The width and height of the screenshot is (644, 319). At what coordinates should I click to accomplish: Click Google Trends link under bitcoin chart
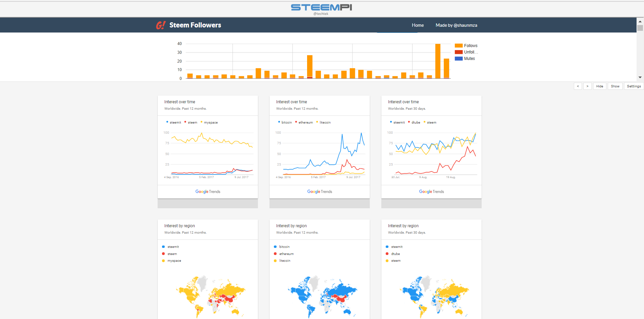click(320, 192)
